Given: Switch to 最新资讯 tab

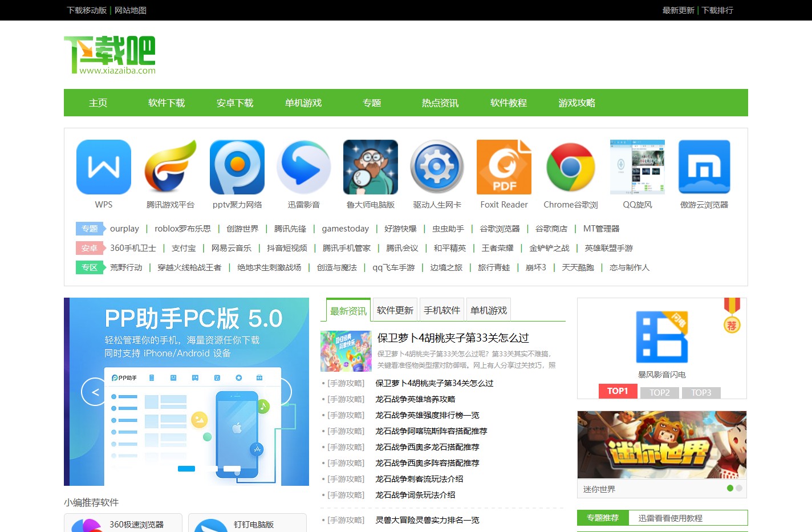Looking at the screenshot, I should (x=348, y=310).
